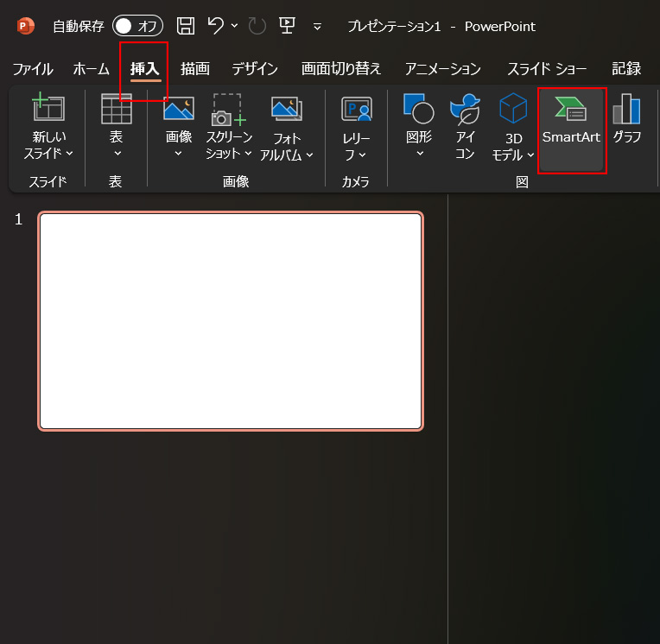Insert shapes with the 図形 icon
This screenshot has height=644, width=660.
tap(418, 109)
